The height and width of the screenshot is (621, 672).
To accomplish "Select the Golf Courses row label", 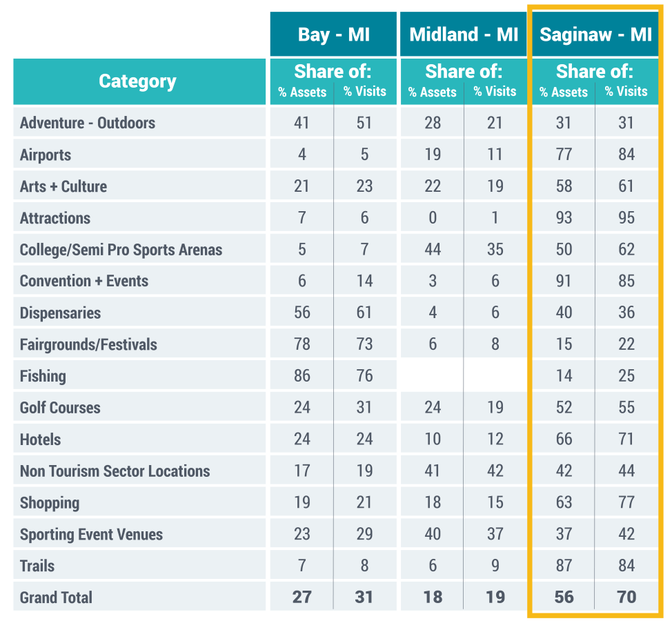I will pos(60,408).
